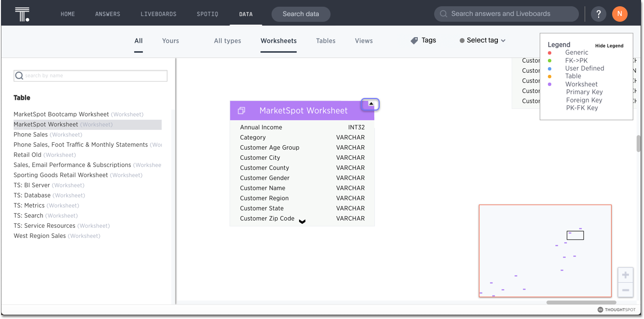Open the Select tag dropdown

(482, 41)
